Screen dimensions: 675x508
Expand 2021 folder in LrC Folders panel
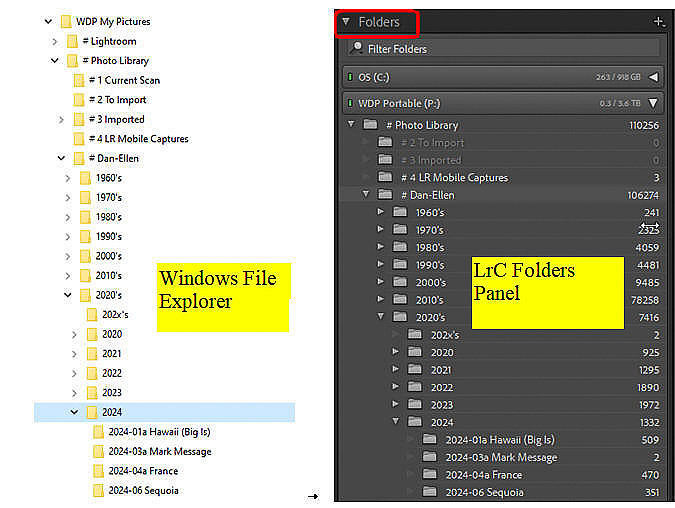pyautogui.click(x=395, y=369)
